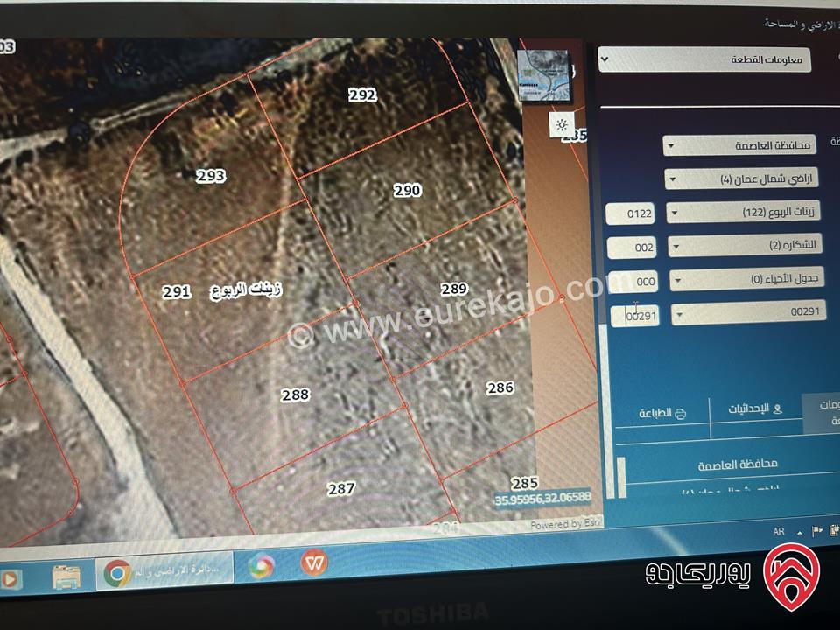Switch to the الطباعة print tab

tap(662, 414)
